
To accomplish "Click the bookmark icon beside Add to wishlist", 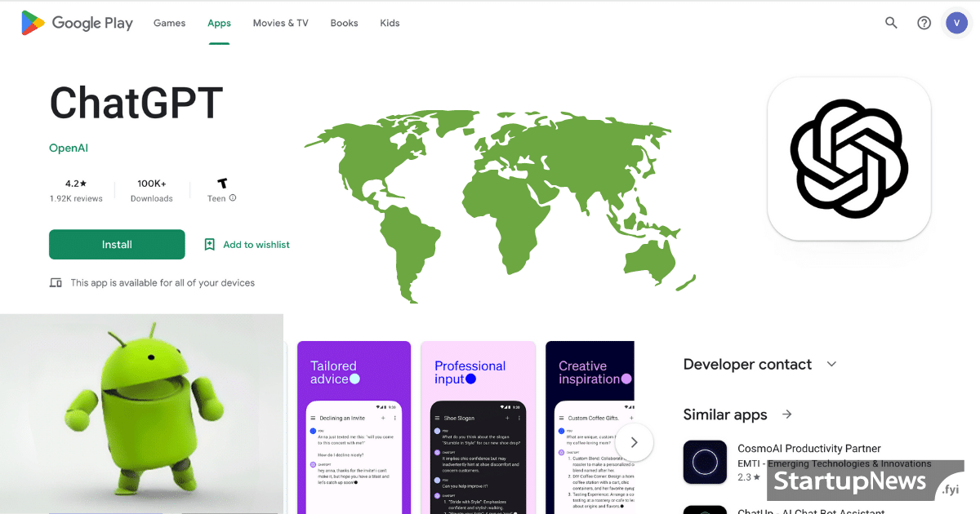I will tap(210, 244).
